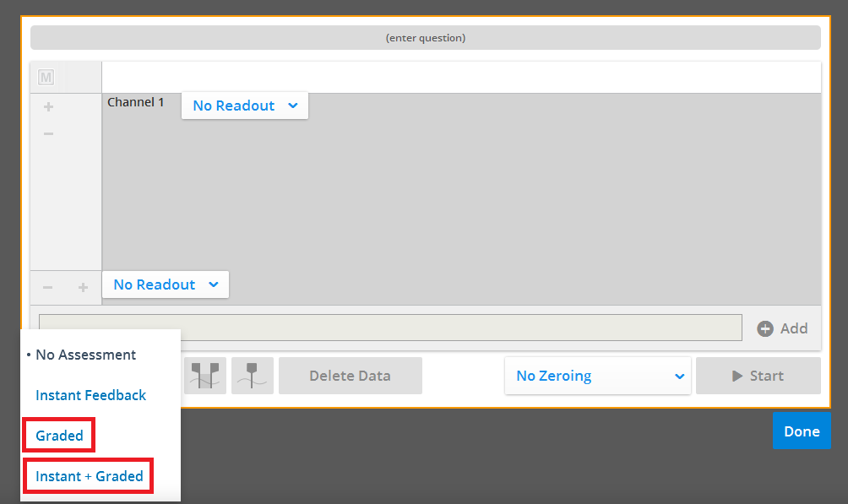Image resolution: width=848 pixels, height=504 pixels.
Task: Click the horizontal axis minus zoom icon
Action: pos(48,287)
